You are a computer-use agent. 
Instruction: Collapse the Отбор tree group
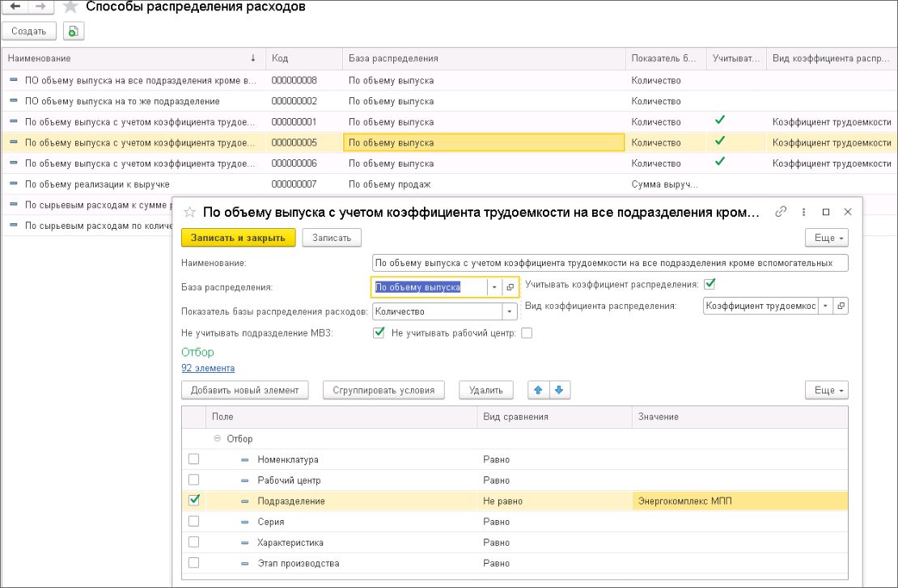coord(217,438)
